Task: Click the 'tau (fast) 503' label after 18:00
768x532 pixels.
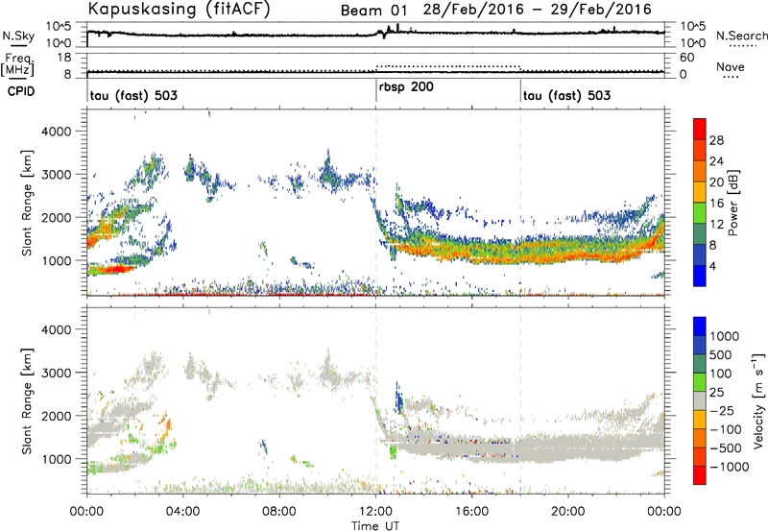Action: point(566,95)
